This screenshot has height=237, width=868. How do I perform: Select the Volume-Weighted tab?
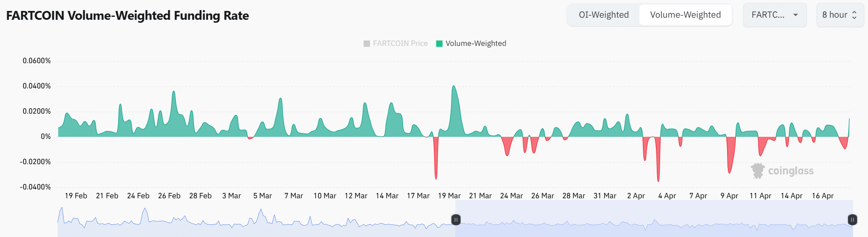point(685,15)
